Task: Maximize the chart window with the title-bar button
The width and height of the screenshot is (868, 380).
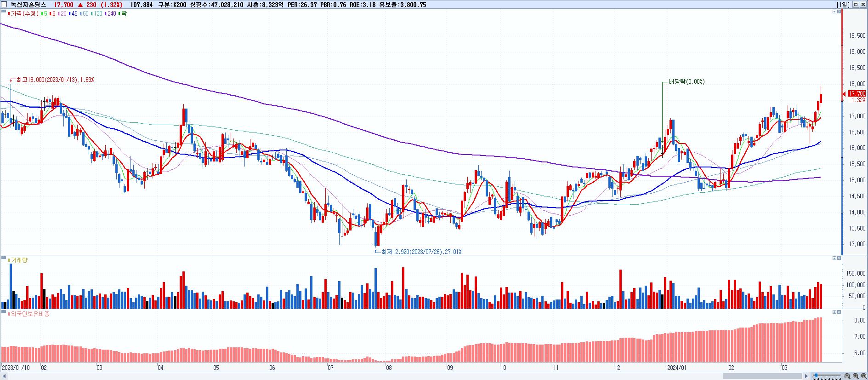Action: 856,5
